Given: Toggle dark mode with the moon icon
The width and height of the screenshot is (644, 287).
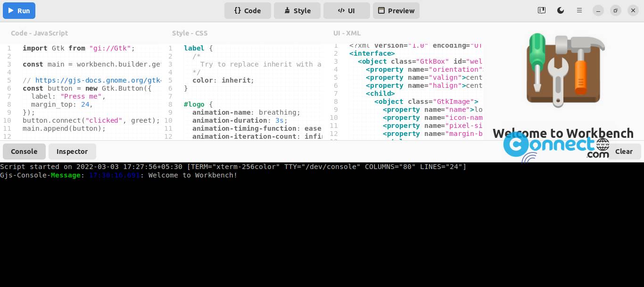Looking at the screenshot, I should tap(561, 10).
